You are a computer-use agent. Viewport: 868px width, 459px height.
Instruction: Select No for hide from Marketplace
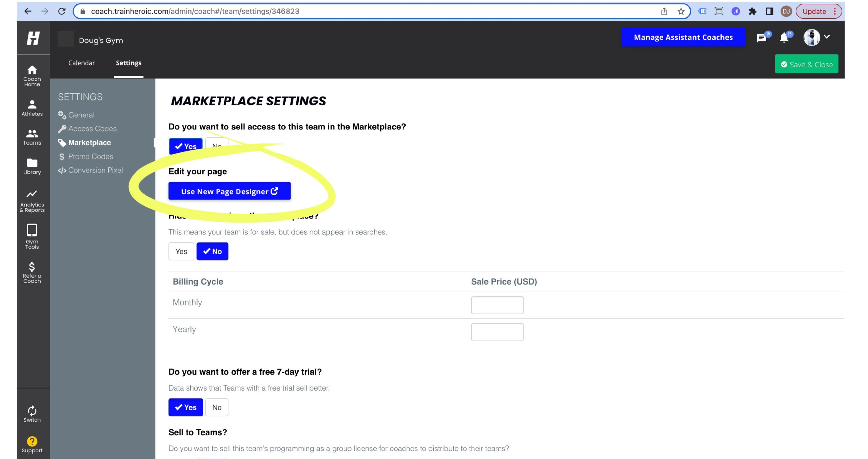[x=212, y=251]
